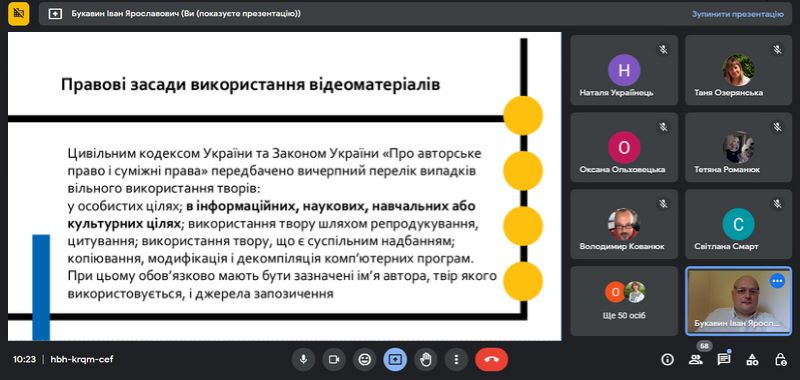Open the activities shapes icon
800x380 pixels.
click(x=752, y=360)
